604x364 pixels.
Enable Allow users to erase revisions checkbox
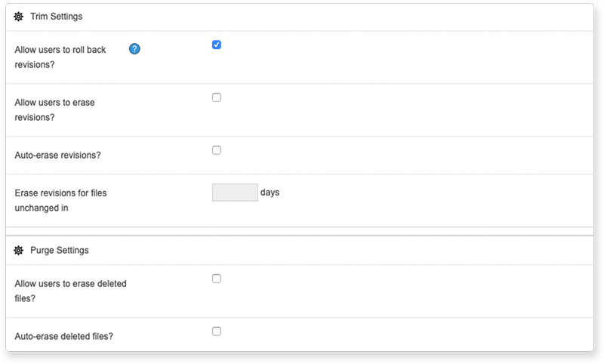[217, 97]
